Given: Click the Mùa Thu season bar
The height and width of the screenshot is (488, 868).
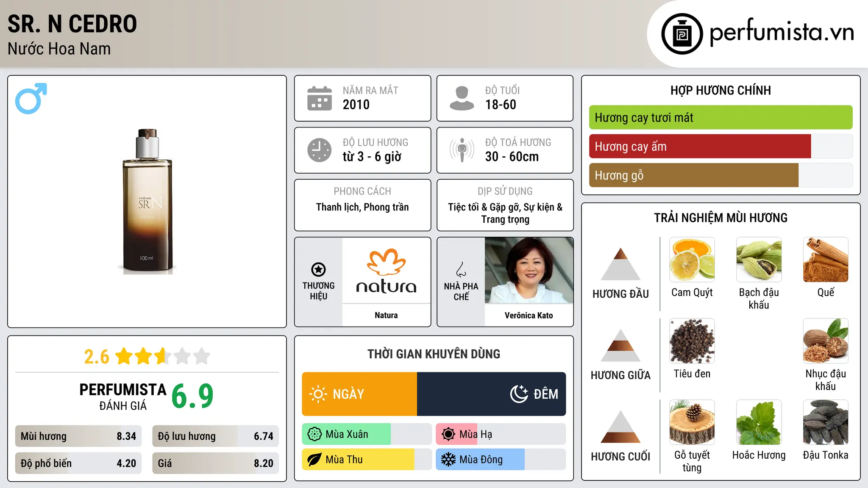Looking at the screenshot, I should click(x=367, y=460).
